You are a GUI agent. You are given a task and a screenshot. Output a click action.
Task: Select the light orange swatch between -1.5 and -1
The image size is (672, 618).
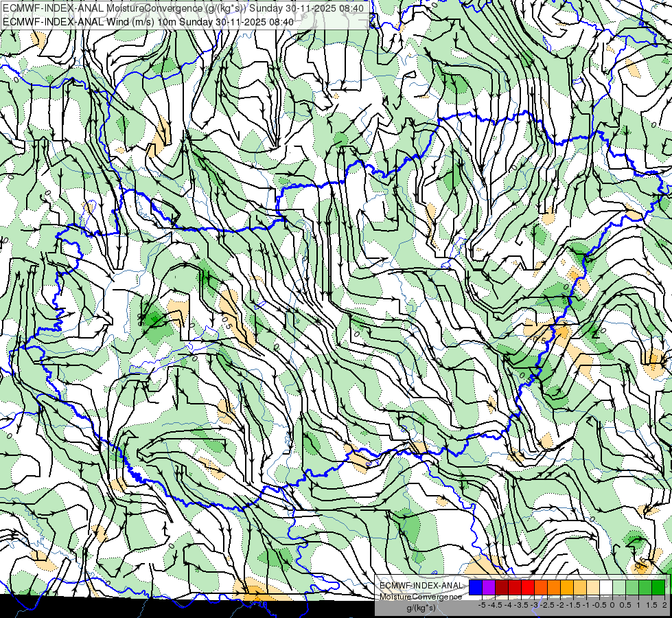[580, 587]
